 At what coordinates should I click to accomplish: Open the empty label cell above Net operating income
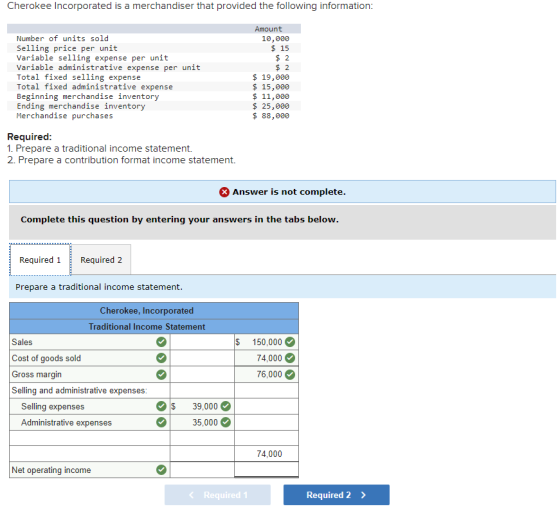90,454
